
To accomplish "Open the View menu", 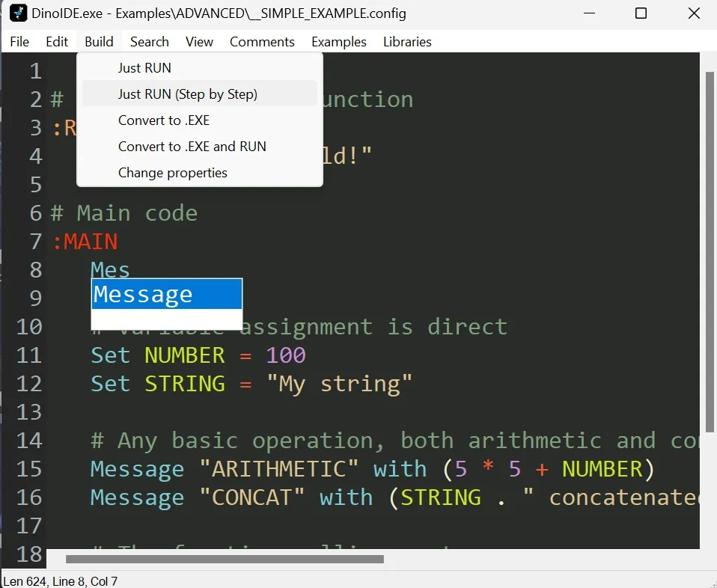I will pyautogui.click(x=199, y=42).
